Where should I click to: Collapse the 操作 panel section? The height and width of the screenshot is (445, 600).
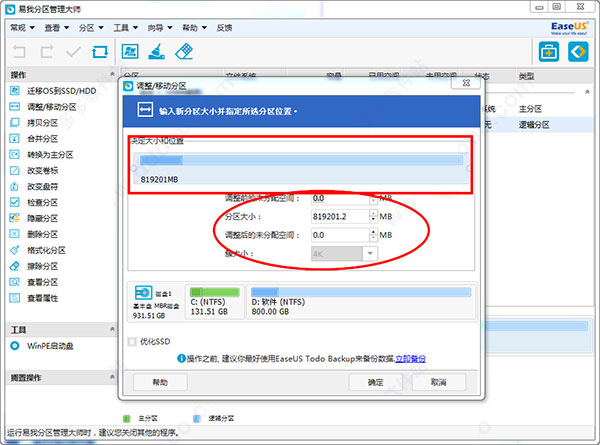(x=112, y=74)
